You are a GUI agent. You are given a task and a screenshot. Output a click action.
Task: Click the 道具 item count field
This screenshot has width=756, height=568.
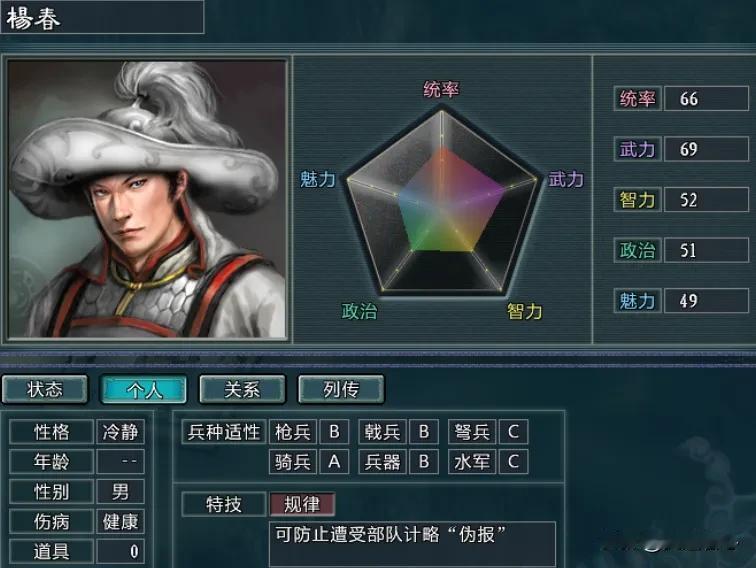point(120,551)
